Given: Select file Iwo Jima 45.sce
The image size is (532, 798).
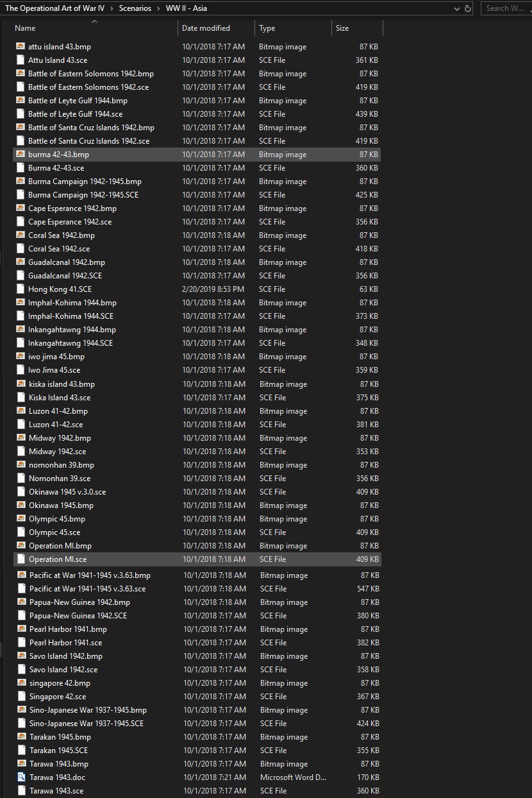Looking at the screenshot, I should [x=54, y=370].
